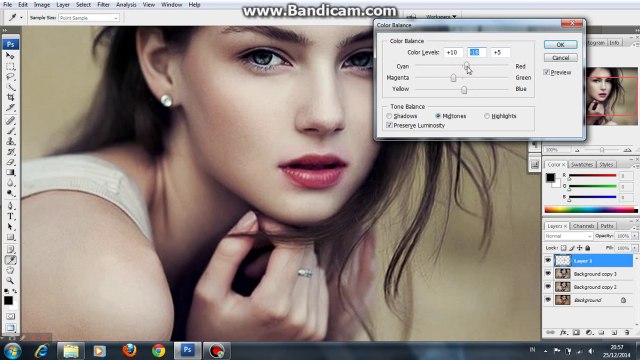Switch to the Channels tab
The width and height of the screenshot is (640, 360).
click(583, 226)
